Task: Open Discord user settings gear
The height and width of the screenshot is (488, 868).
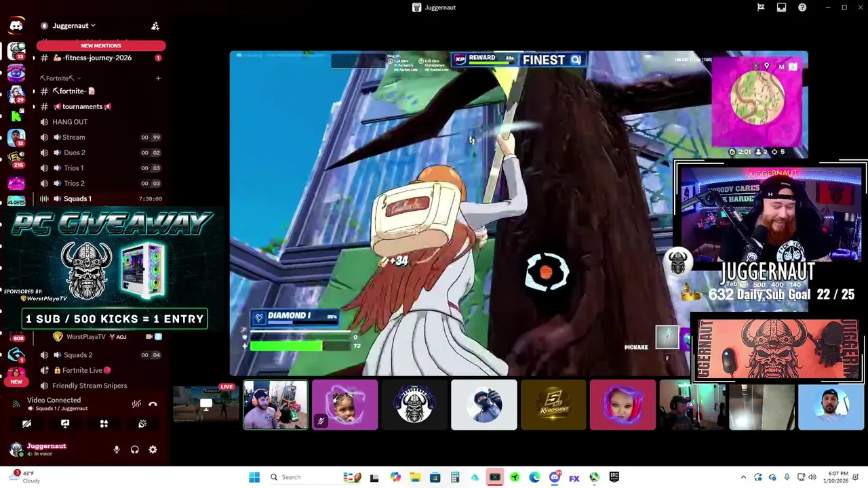Action: (x=153, y=449)
